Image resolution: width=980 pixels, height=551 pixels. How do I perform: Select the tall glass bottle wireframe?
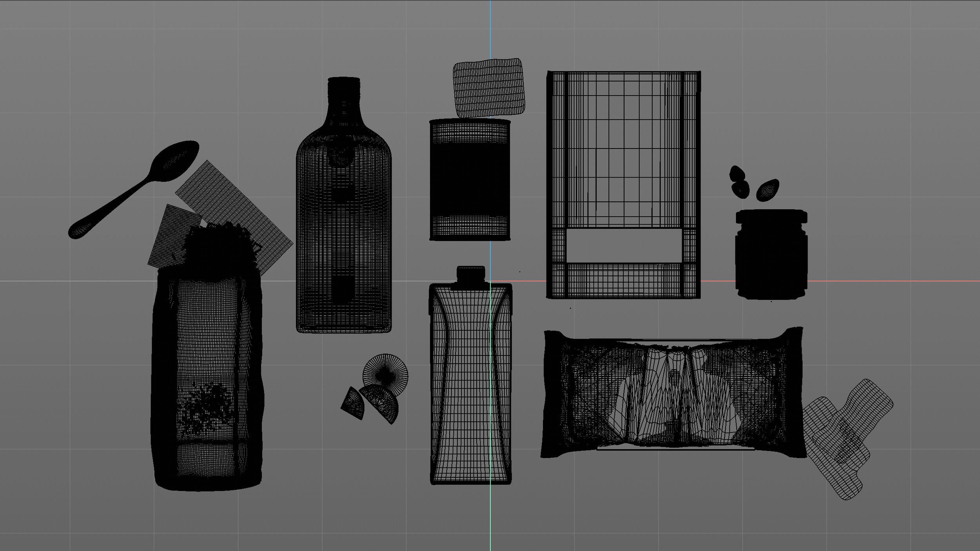point(344,205)
